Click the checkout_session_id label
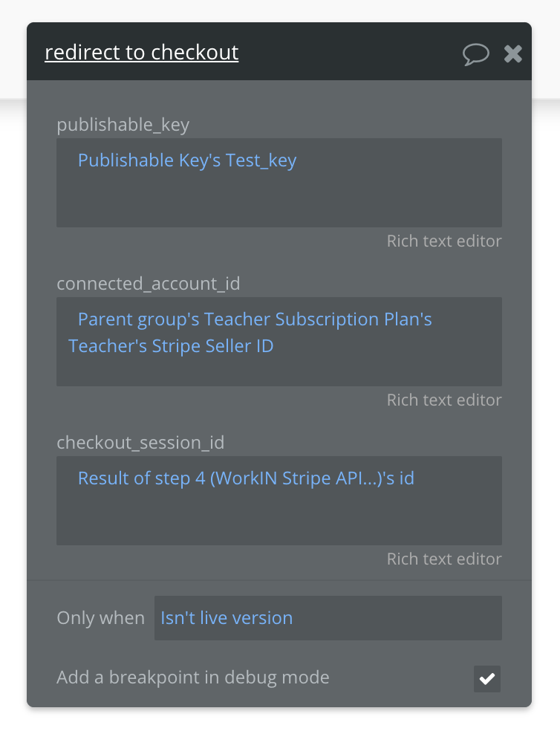This screenshot has width=560, height=731. (x=140, y=443)
